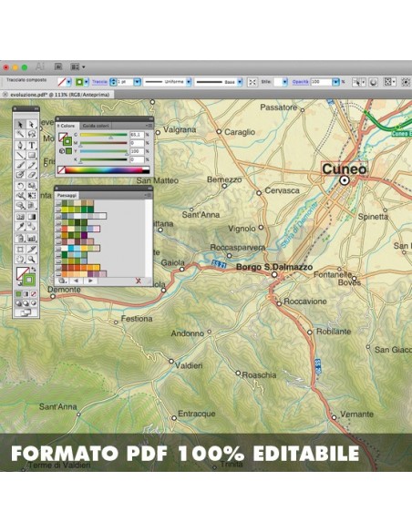Pick the Gradient tool
The image size is (412, 532).
tap(31, 217)
